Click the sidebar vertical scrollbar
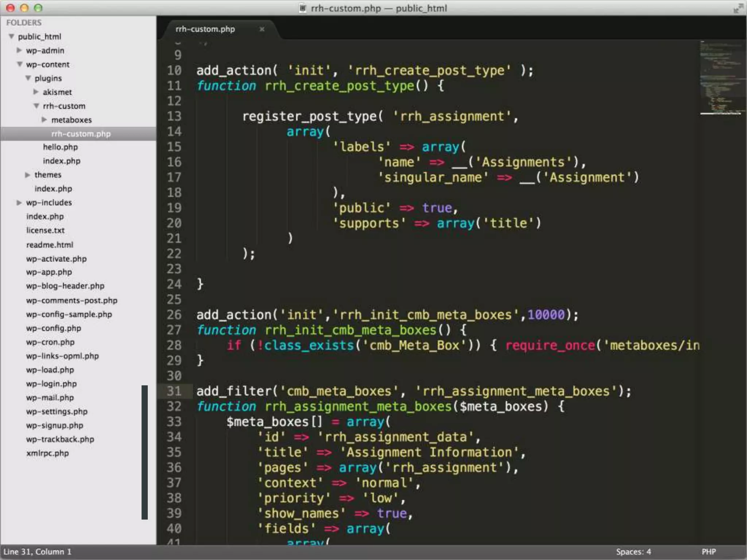Image resolution: width=747 pixels, height=560 pixels. (x=144, y=452)
